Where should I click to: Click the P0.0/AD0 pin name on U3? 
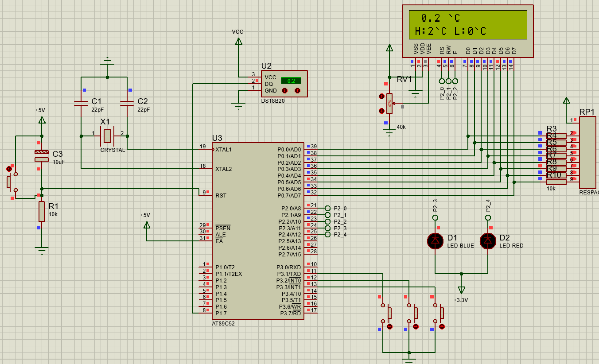[x=289, y=149]
